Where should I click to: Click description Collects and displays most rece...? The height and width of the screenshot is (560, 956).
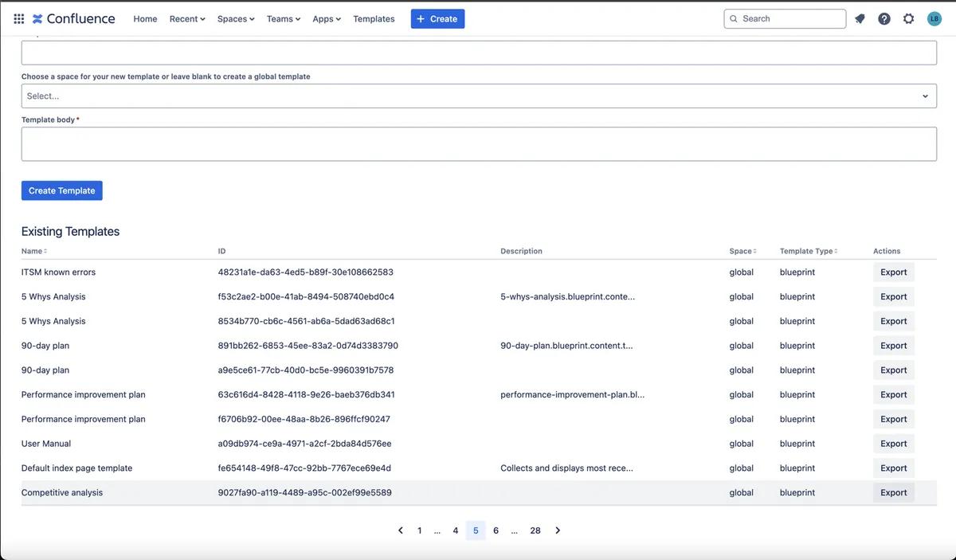coord(567,468)
